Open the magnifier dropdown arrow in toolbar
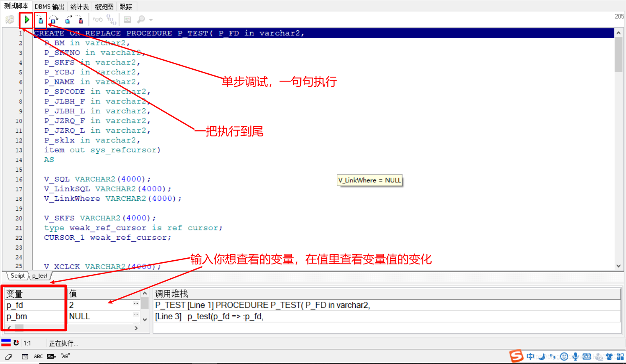The height and width of the screenshot is (364, 626). click(x=151, y=20)
